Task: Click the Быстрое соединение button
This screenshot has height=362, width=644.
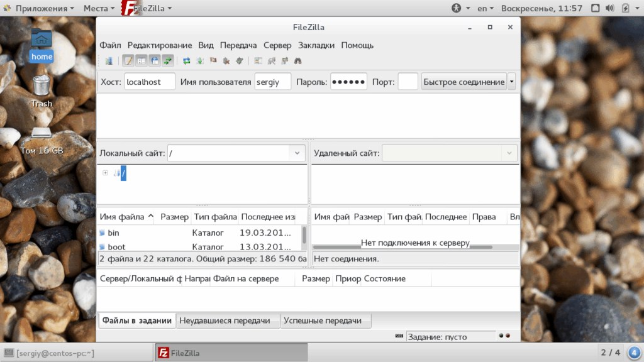Action: pyautogui.click(x=464, y=82)
